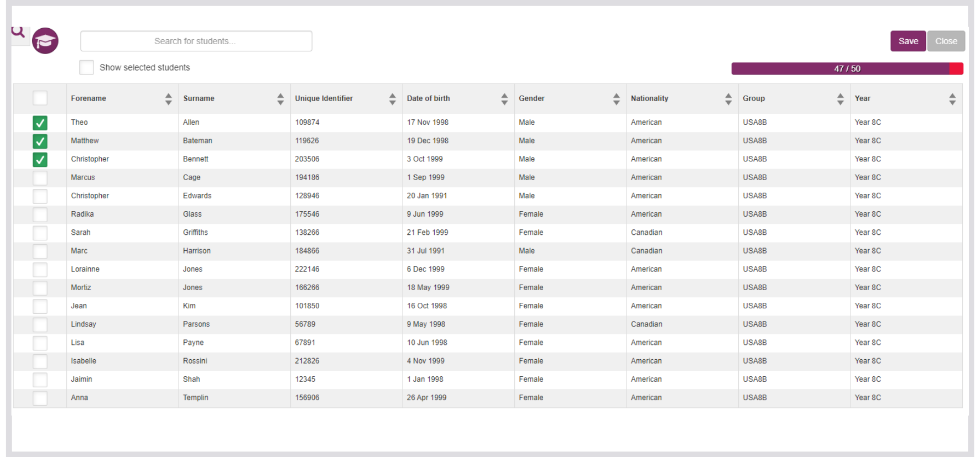Click the Close button
The height and width of the screenshot is (457, 980).
946,41
